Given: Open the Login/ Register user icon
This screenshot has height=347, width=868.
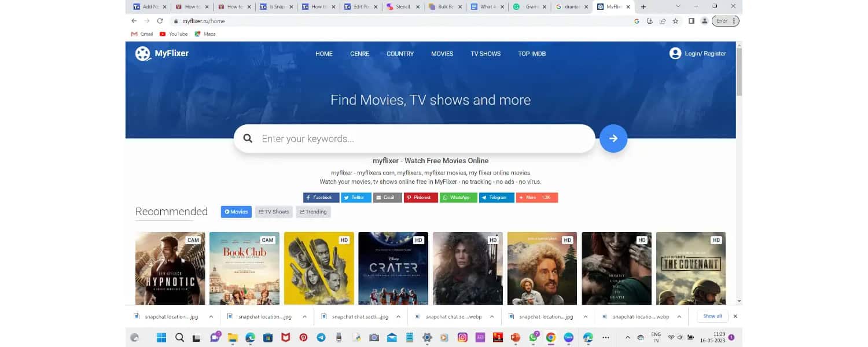Looking at the screenshot, I should click(675, 53).
